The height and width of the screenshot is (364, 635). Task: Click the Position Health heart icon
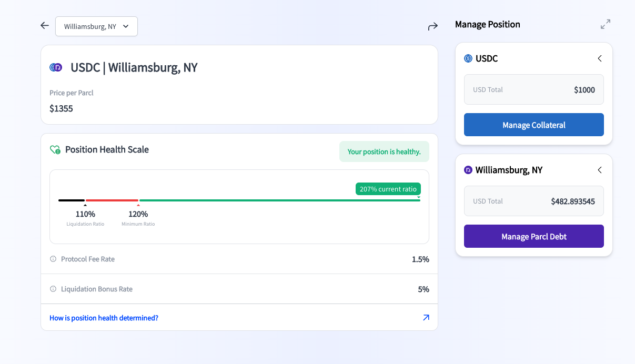point(55,150)
